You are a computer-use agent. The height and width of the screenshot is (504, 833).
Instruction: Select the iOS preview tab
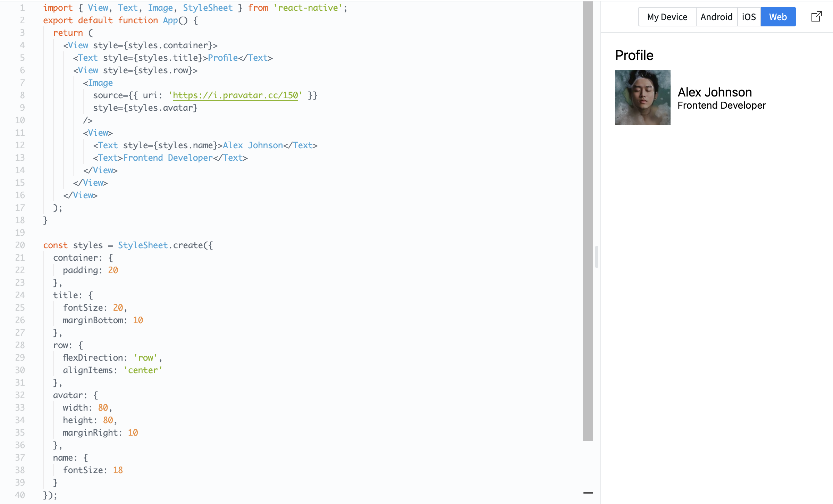(749, 17)
